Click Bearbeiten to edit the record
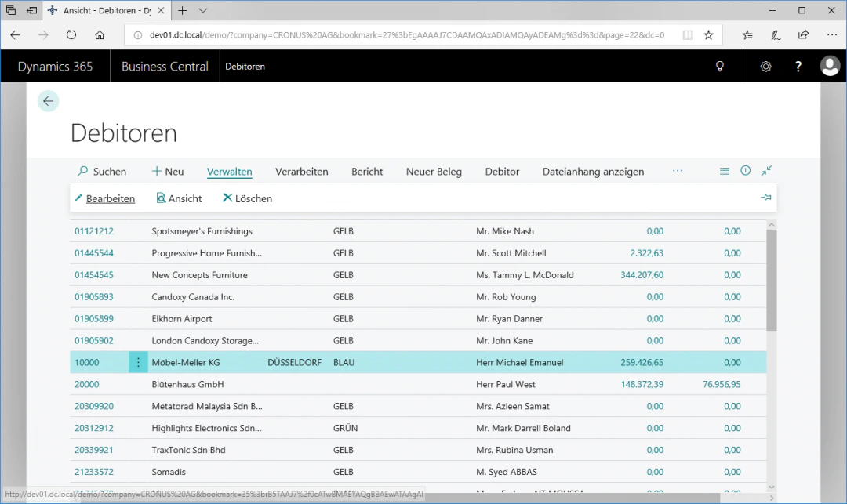The height and width of the screenshot is (504, 847). [x=105, y=198]
